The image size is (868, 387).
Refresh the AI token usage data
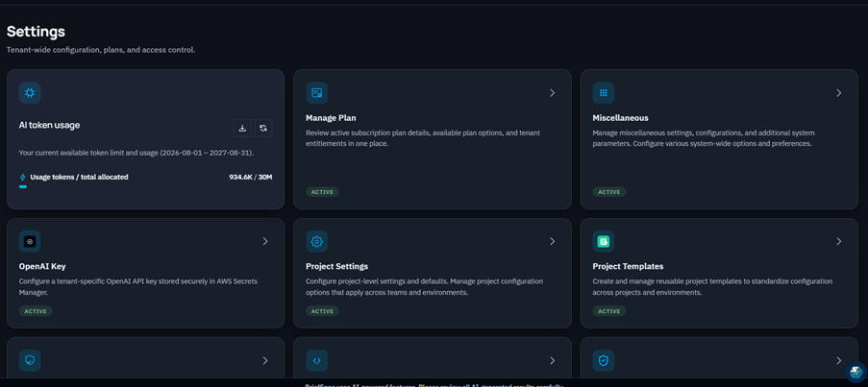click(263, 129)
